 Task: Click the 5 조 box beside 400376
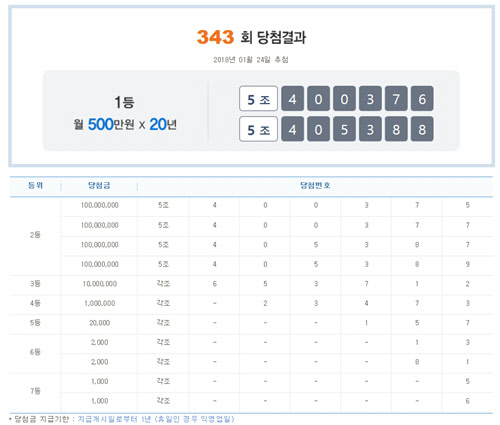point(258,98)
